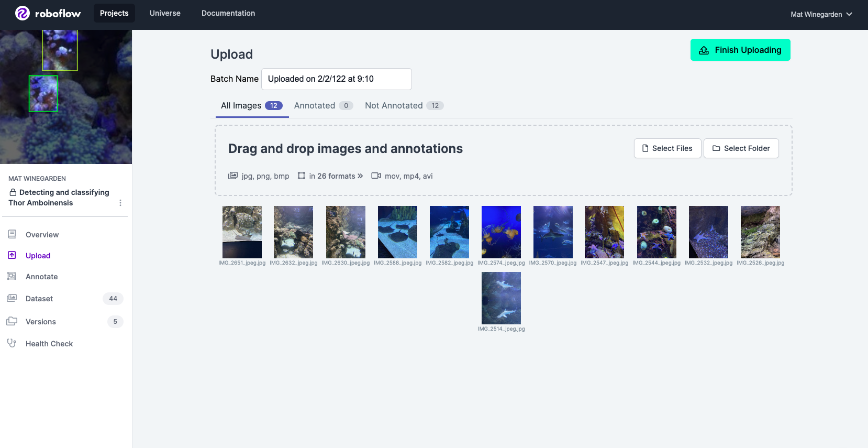Click the Overview sidebar icon

point(12,234)
